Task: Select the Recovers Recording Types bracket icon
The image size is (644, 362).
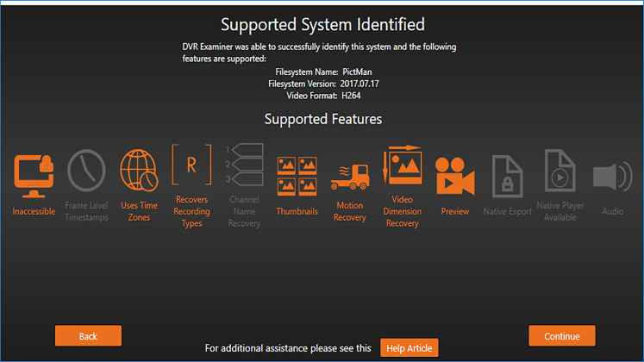Action: click(191, 165)
